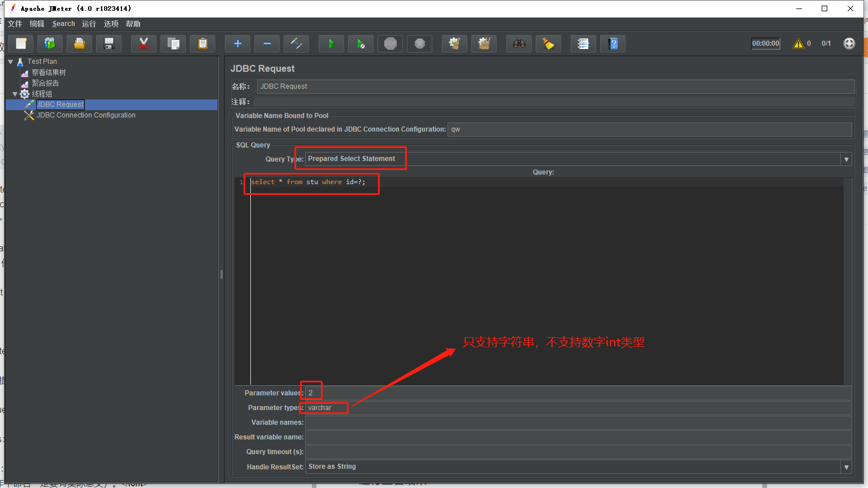Click the warning triangle log indicator
The width and height of the screenshot is (868, 488).
798,43
